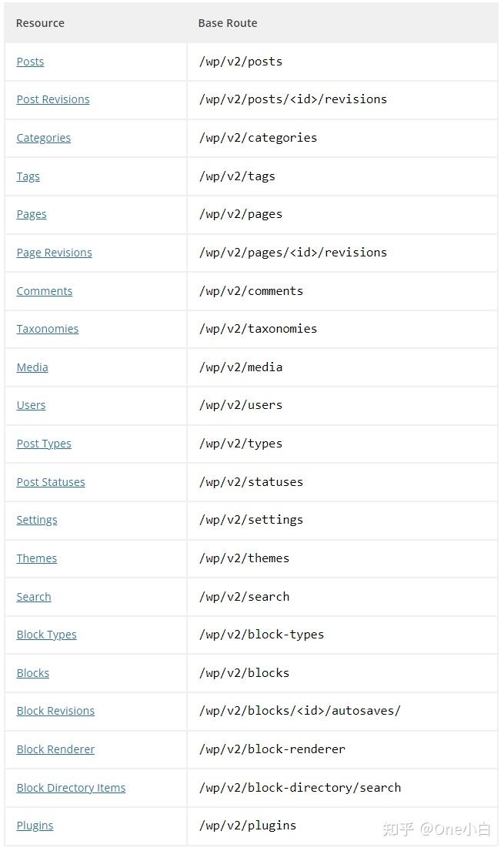Go to the Categories reference link
The height and width of the screenshot is (851, 504).
point(43,139)
